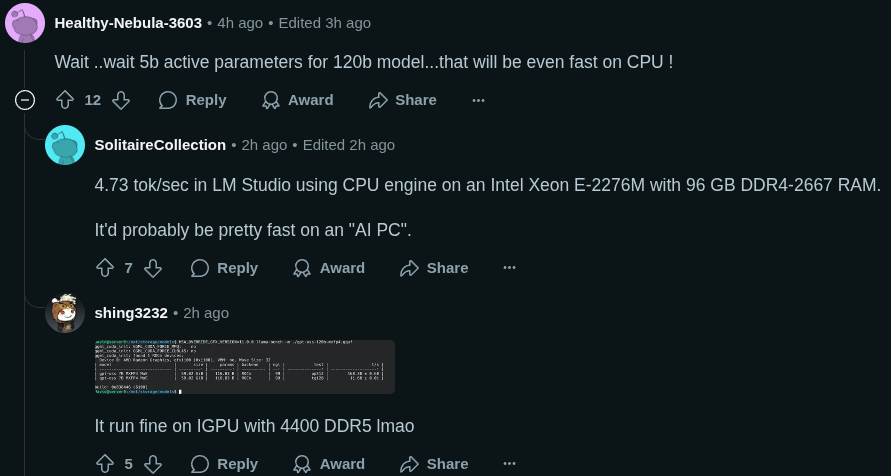Give an award to SolitaireCollection's comment
This screenshot has height=476, width=891.
(330, 268)
